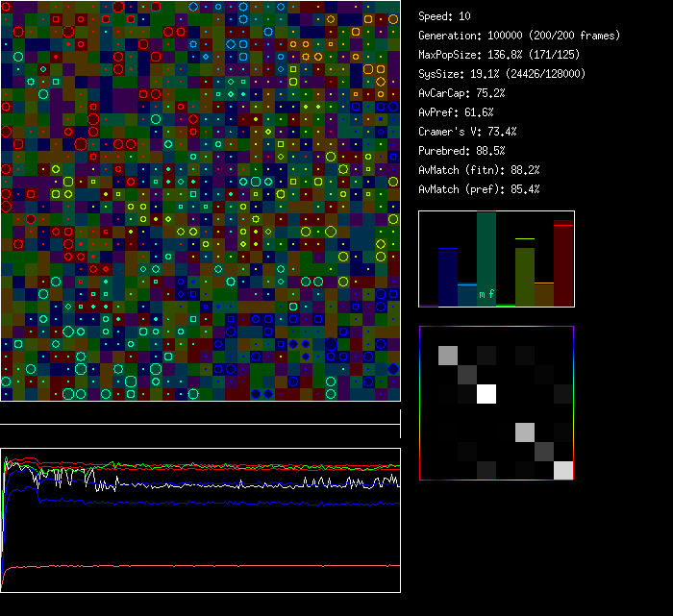Select the SysSize statistic line
Viewport: 673px width, 616px height.
pyautogui.click(x=502, y=74)
